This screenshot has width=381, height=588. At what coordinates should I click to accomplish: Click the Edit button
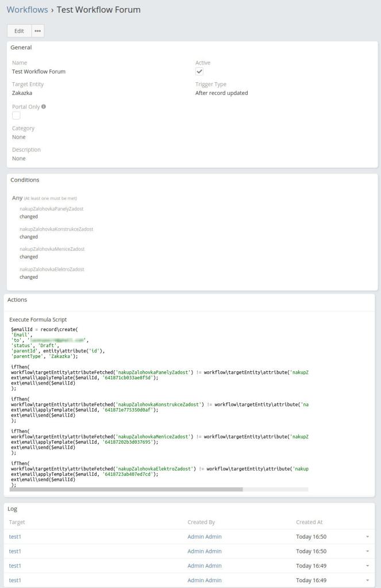tap(19, 31)
